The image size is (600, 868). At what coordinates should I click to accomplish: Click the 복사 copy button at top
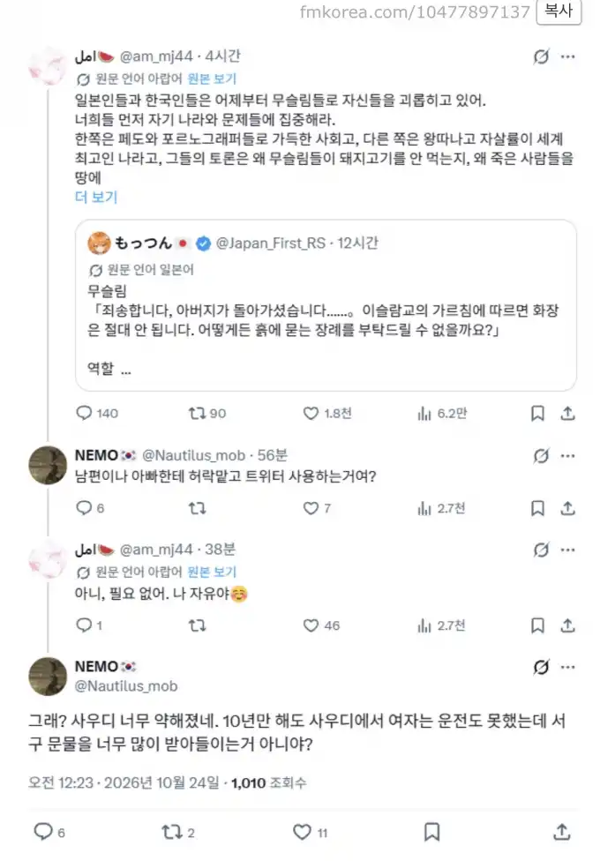pos(558,11)
